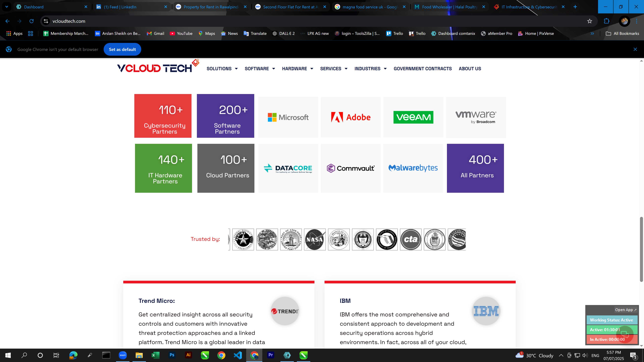View site information icon in address bar
Screen dimensions: 644x362
click(x=46, y=21)
